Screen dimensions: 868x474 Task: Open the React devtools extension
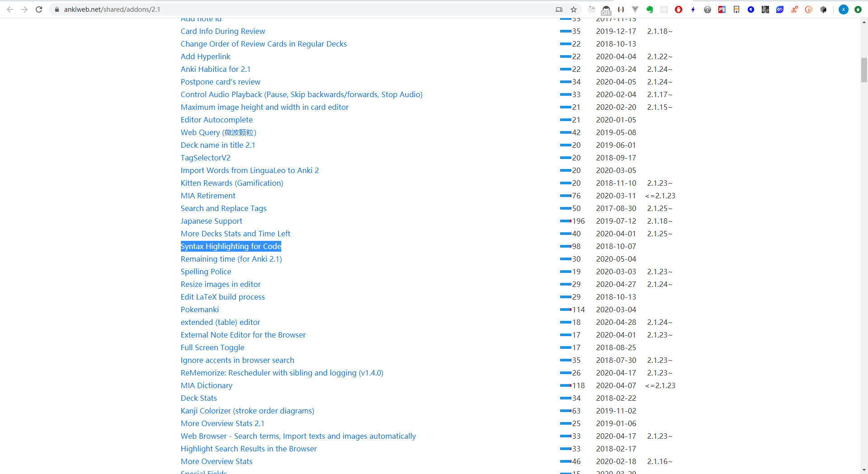[x=664, y=9]
